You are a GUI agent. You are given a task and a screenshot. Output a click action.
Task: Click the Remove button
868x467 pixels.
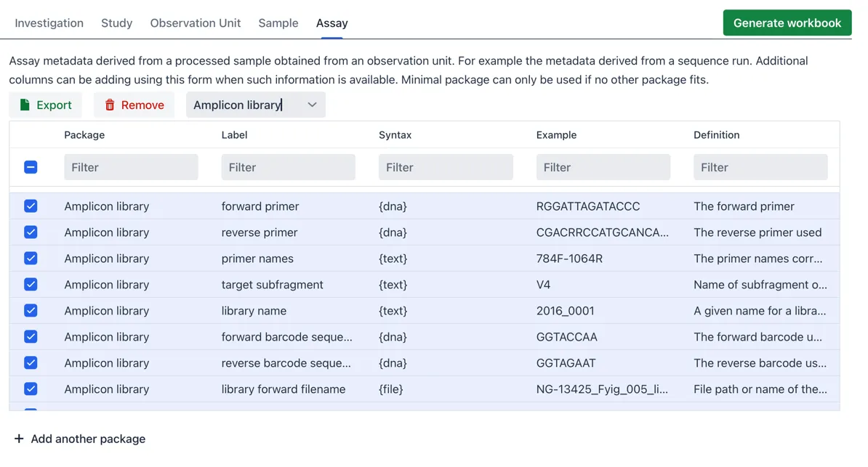click(x=134, y=105)
